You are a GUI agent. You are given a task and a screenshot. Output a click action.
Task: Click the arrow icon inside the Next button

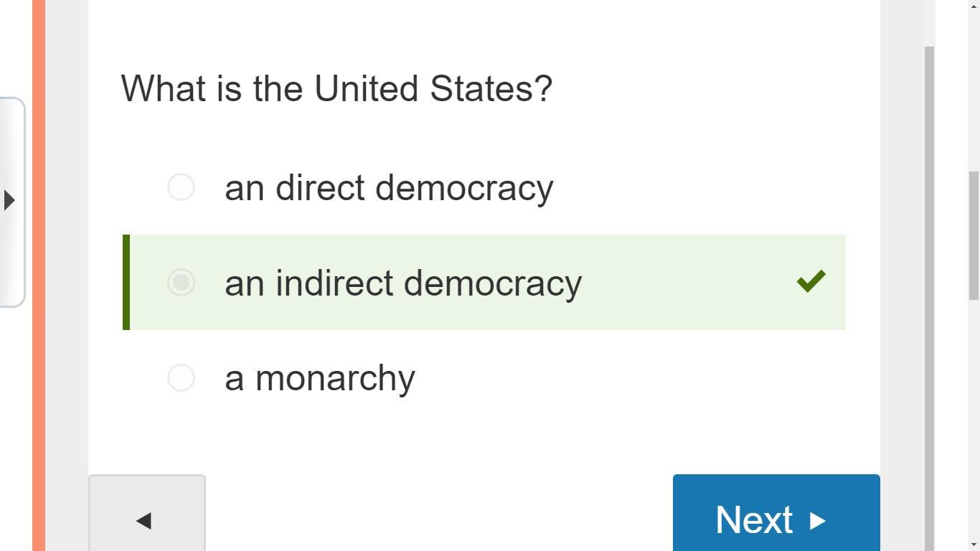click(818, 520)
